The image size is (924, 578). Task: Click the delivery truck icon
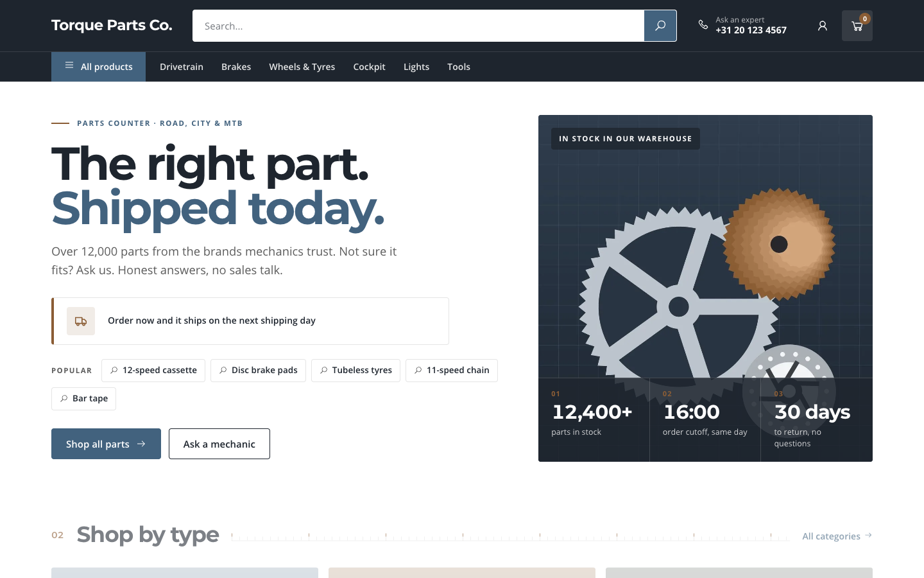pyautogui.click(x=81, y=321)
